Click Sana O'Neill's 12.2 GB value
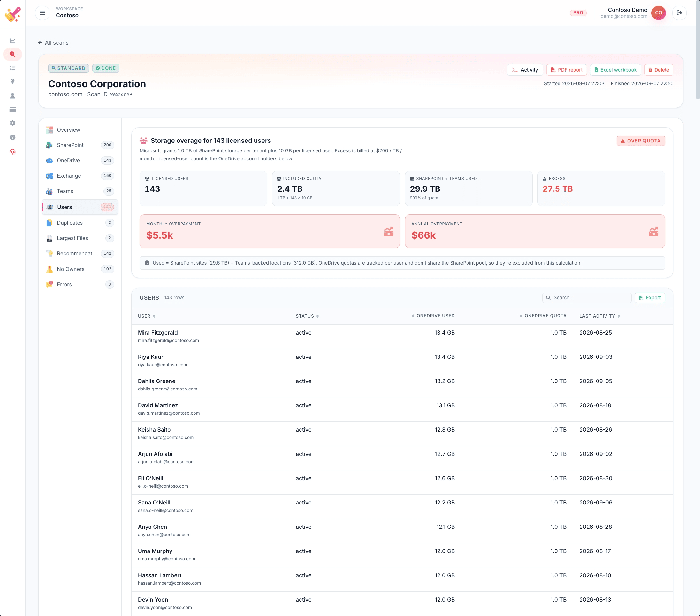 pos(445,503)
